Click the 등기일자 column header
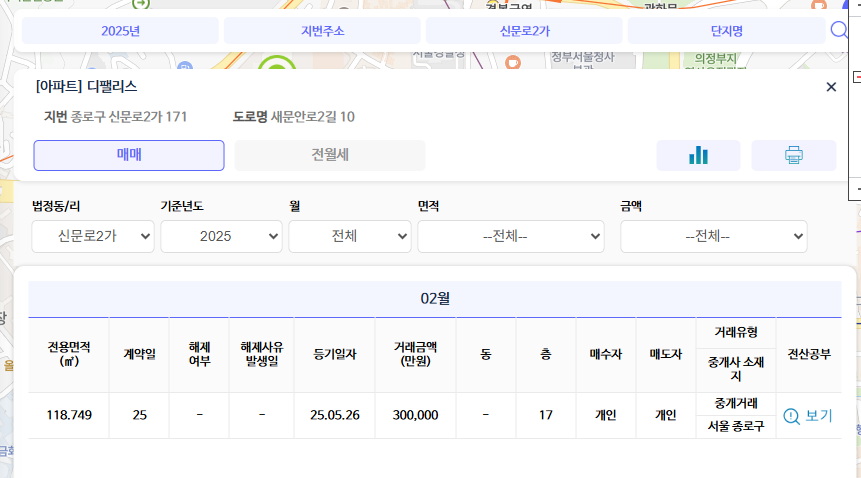This screenshot has width=861, height=478. click(335, 355)
